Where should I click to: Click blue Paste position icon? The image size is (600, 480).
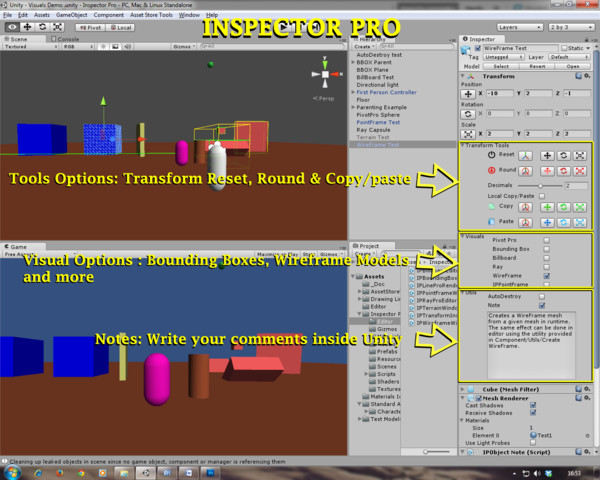tap(547, 222)
